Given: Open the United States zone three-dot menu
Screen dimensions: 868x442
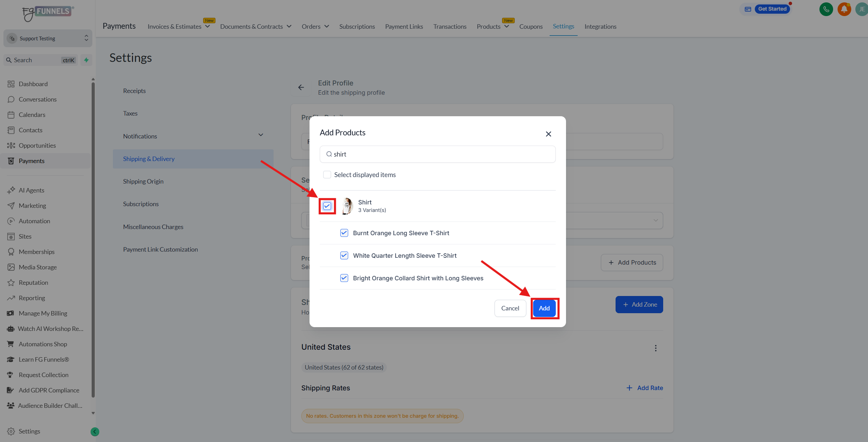Looking at the screenshot, I should point(655,348).
